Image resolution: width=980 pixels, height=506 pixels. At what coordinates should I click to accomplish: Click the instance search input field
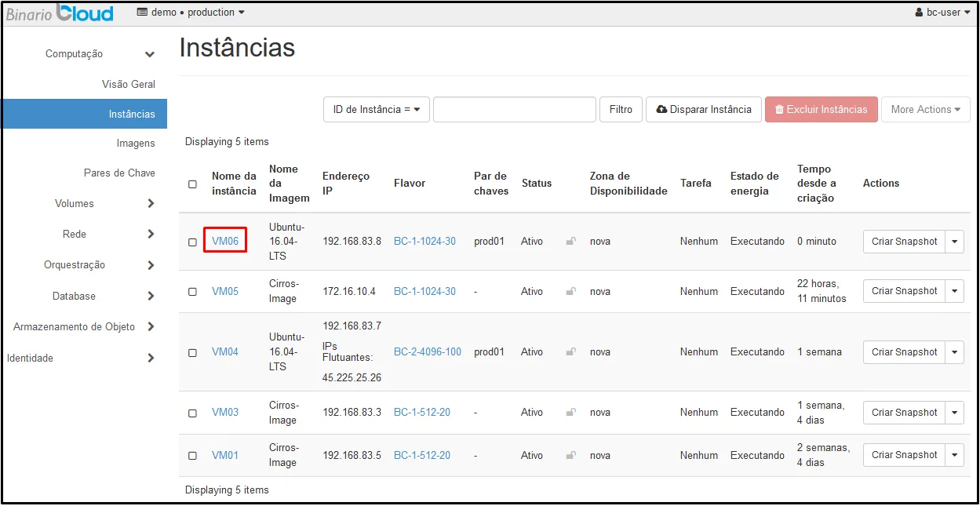[514, 109]
